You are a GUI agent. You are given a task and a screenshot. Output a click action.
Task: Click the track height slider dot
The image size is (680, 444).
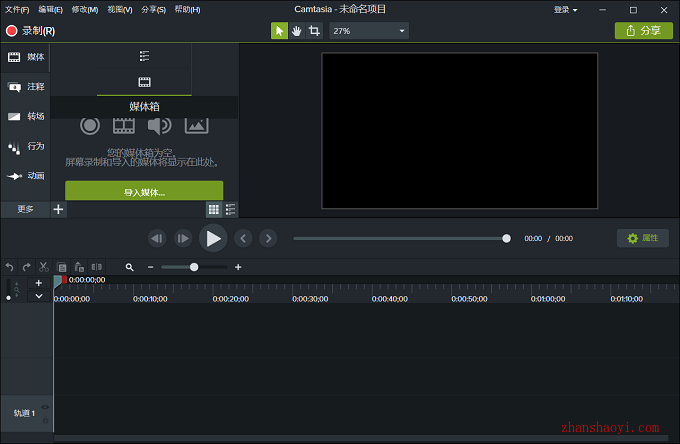point(8,298)
